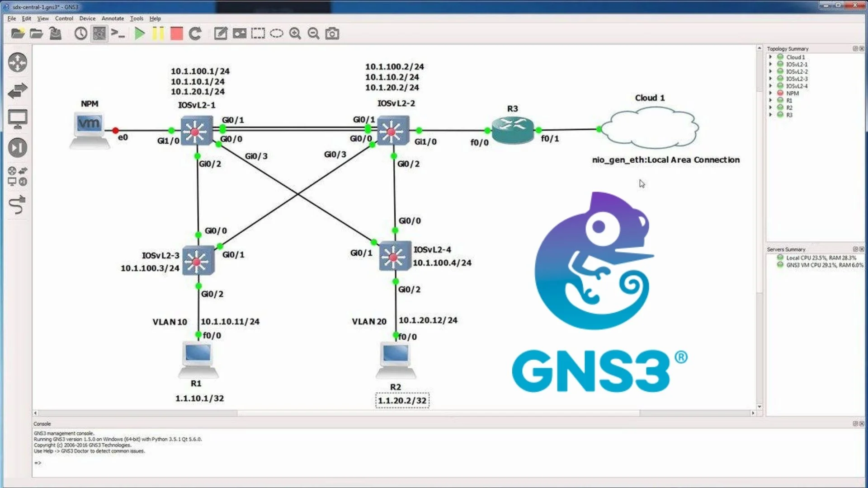The image size is (868, 488).
Task: Open the Control menu
Action: pyautogui.click(x=64, y=19)
